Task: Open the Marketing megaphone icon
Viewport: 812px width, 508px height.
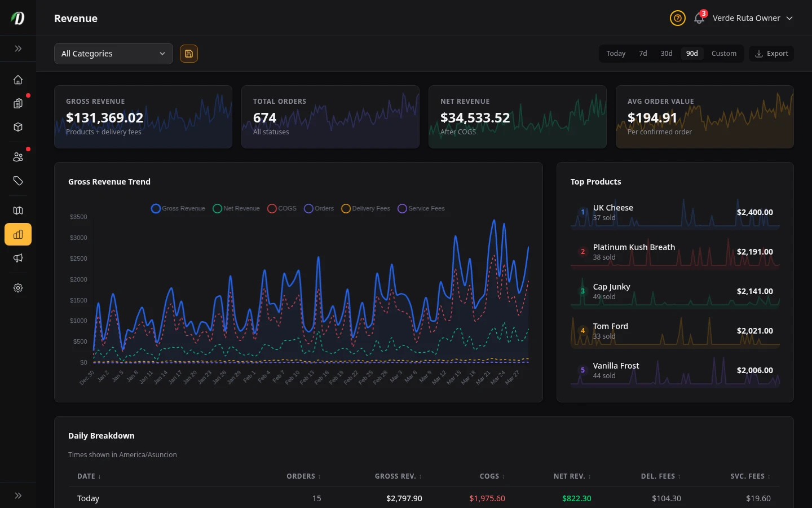Action: 18,258
